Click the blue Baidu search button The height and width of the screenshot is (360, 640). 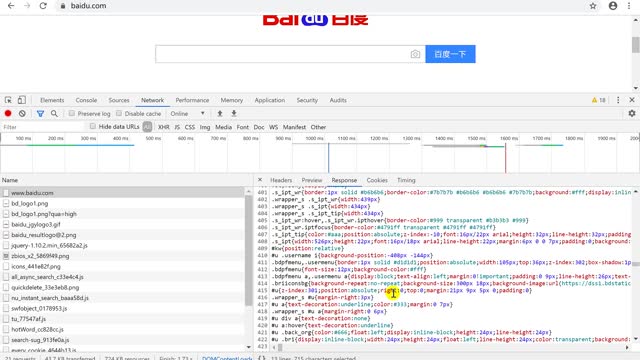pyautogui.click(x=450, y=54)
